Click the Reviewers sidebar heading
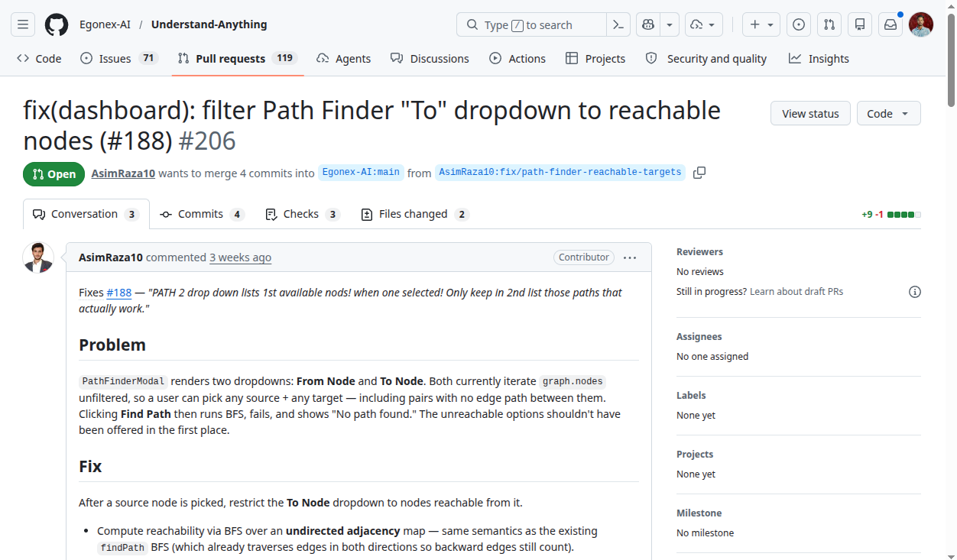957x560 pixels. (699, 251)
